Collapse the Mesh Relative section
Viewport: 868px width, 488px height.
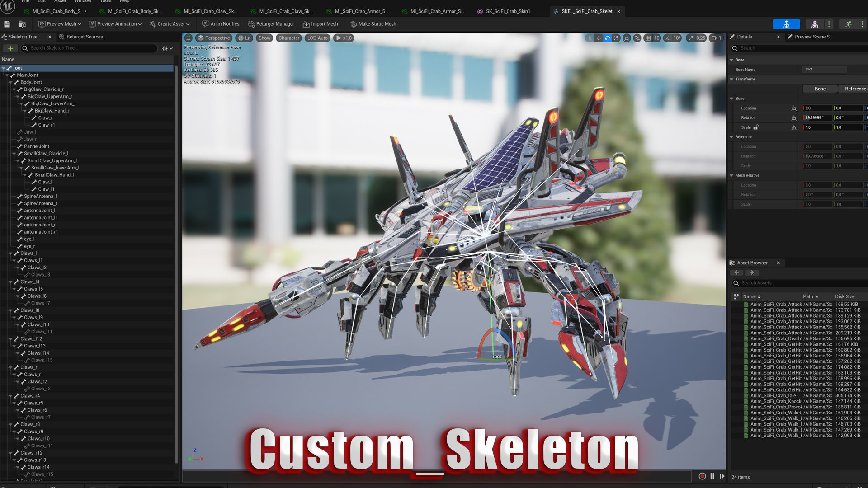[731, 175]
